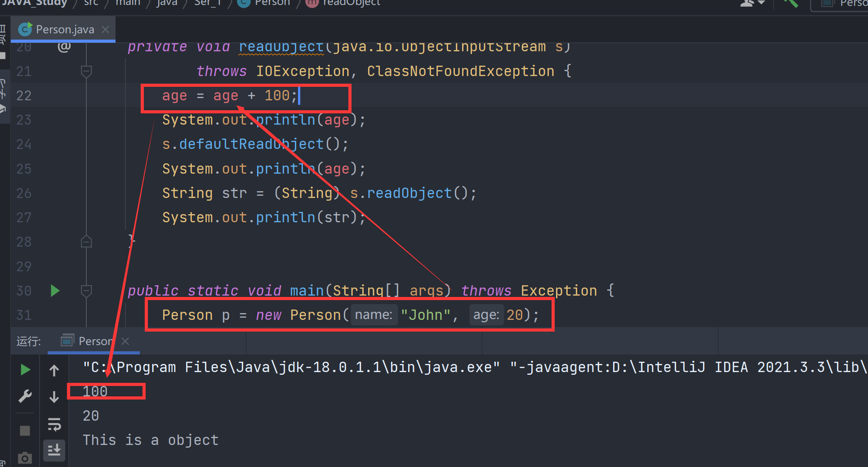Click the 运行 run panel label
Viewport: 868px width, 467px height.
(x=29, y=341)
